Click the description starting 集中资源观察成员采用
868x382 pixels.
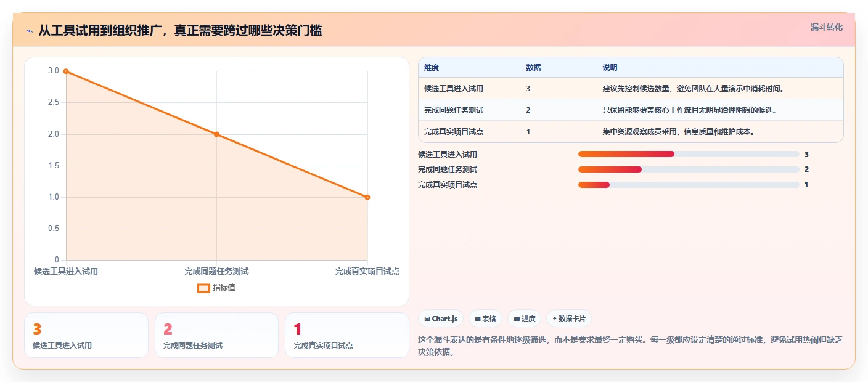678,132
